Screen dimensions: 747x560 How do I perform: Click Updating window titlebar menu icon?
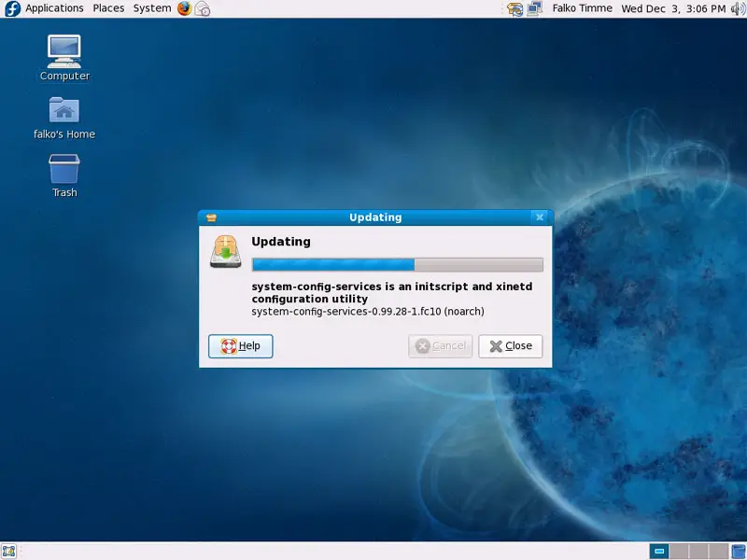[212, 217]
